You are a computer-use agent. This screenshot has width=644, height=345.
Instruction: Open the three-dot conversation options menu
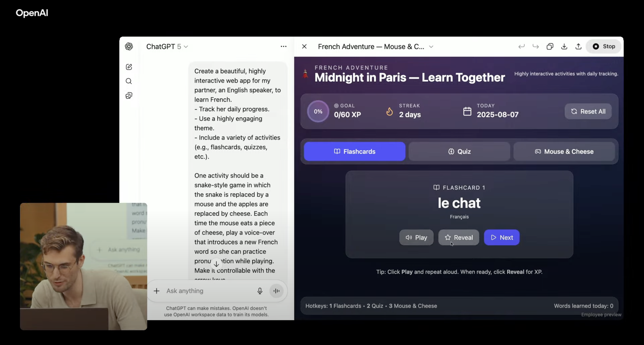[x=284, y=47]
